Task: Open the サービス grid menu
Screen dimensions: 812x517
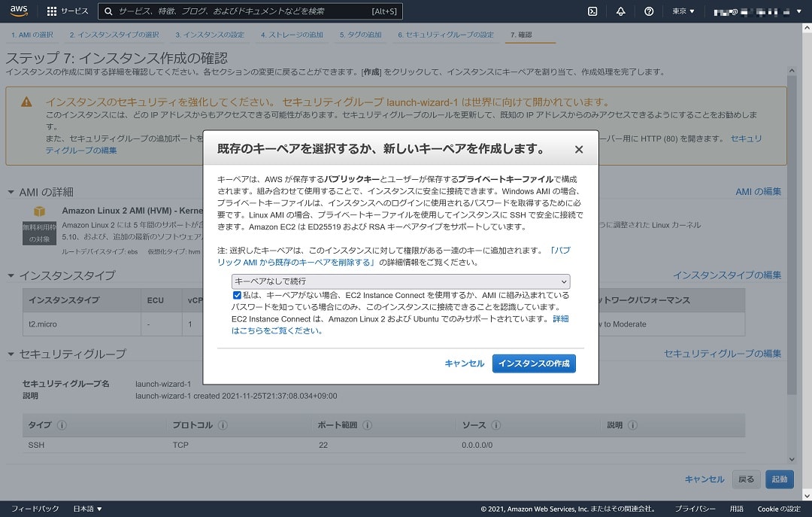Action: coord(68,11)
